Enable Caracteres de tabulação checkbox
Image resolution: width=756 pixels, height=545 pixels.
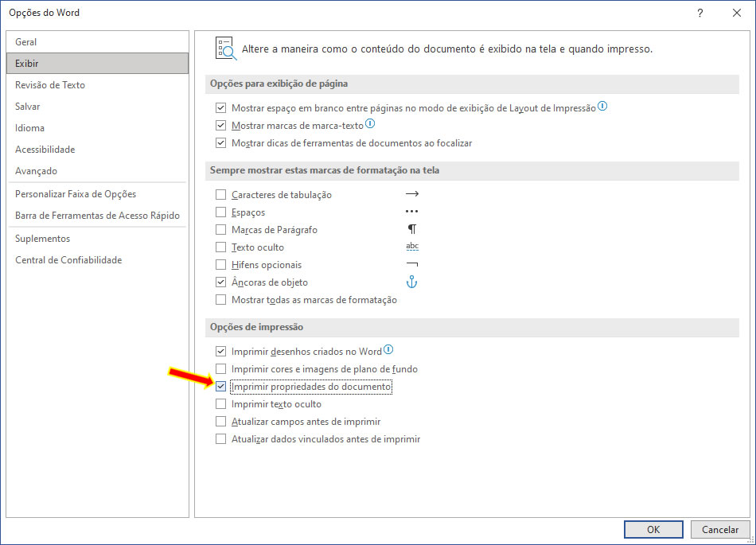(x=220, y=195)
